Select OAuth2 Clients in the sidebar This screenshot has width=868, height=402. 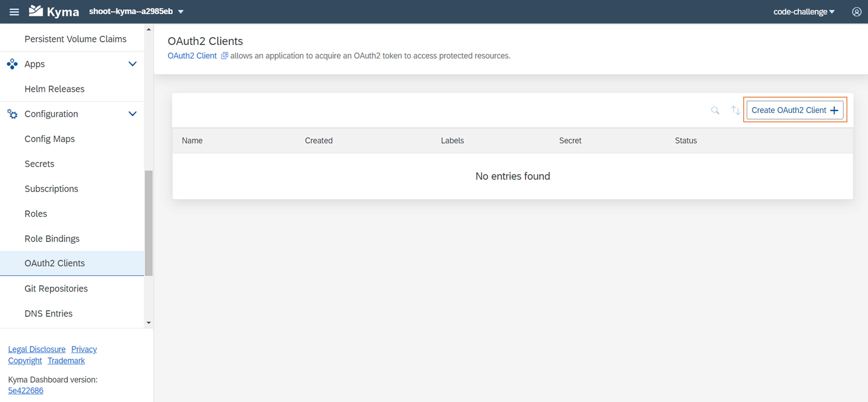[x=72, y=263]
